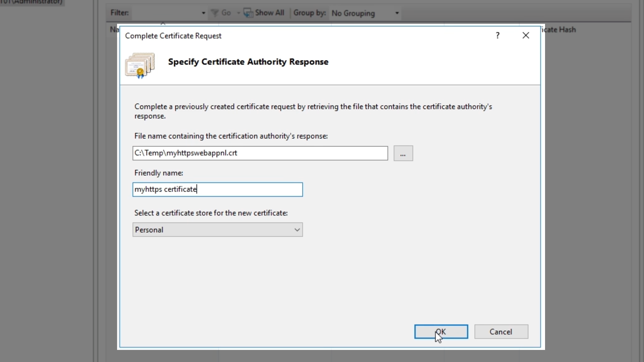Open the browse ellipsis button for the response file
The width and height of the screenshot is (644, 362).
(x=403, y=154)
